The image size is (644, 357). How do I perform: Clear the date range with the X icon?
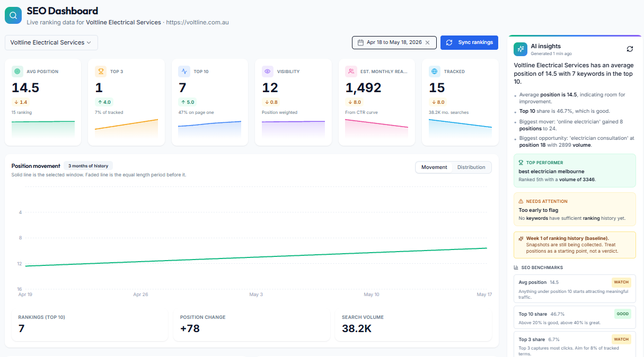point(427,42)
